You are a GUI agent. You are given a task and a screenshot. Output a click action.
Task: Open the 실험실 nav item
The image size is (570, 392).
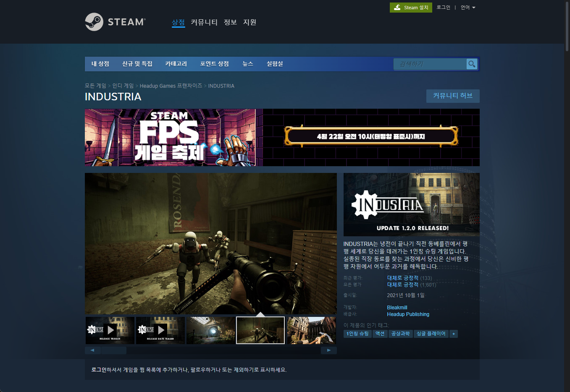(x=275, y=64)
